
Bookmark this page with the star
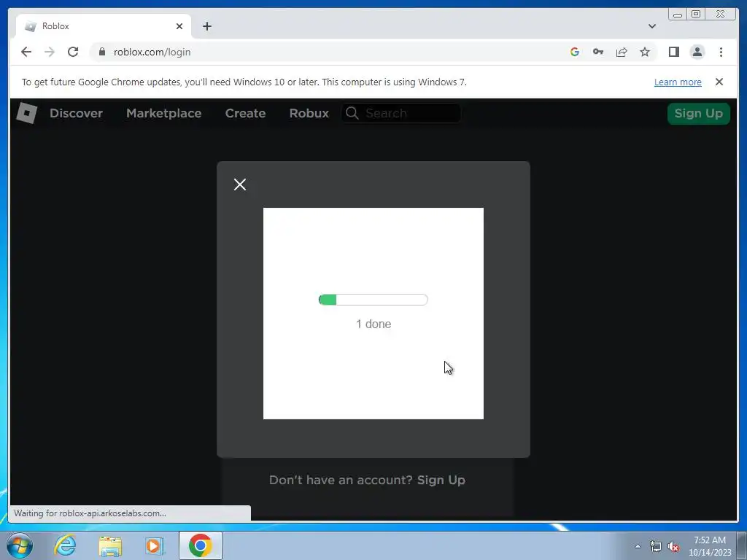pos(645,52)
